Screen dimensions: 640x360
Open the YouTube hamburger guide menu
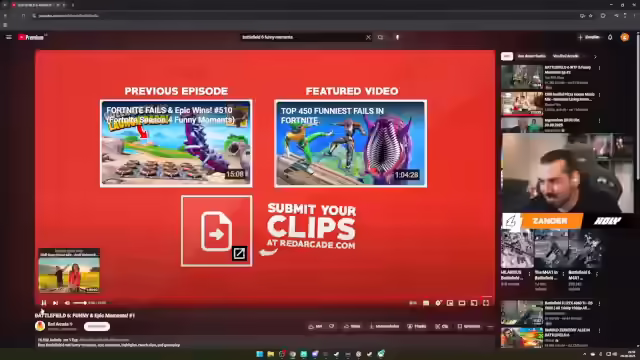(x=9, y=37)
